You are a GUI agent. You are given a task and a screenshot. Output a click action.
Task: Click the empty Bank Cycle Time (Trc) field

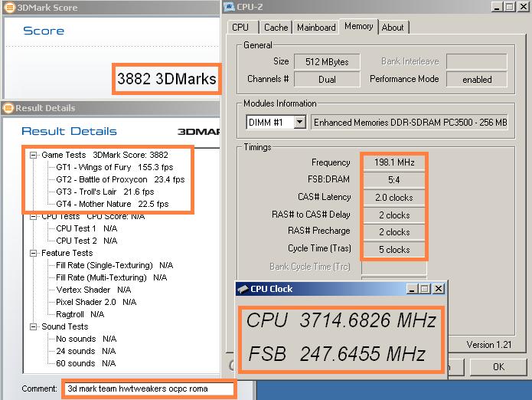(394, 267)
